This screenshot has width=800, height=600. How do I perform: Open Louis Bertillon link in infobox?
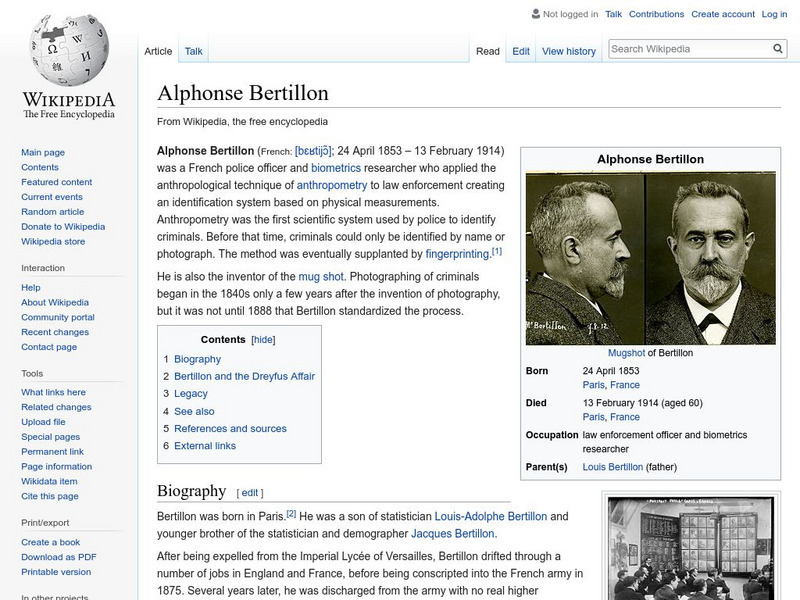coord(612,467)
